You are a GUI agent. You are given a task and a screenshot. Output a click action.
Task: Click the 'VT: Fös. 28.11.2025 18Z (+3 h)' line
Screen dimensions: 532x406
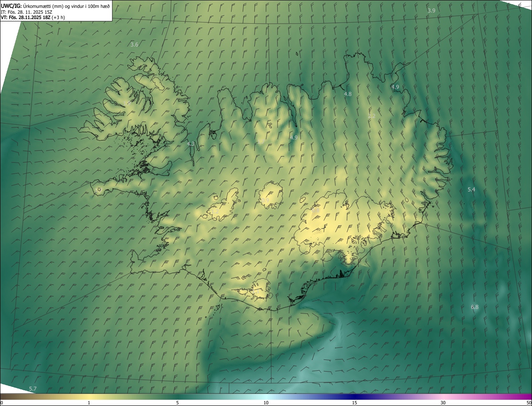pyautogui.click(x=33, y=17)
